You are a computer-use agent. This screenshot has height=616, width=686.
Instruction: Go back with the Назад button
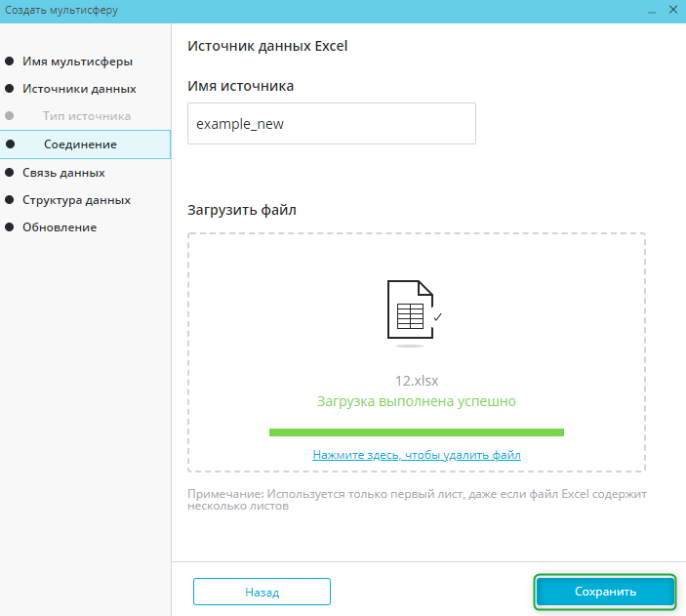pos(262,592)
